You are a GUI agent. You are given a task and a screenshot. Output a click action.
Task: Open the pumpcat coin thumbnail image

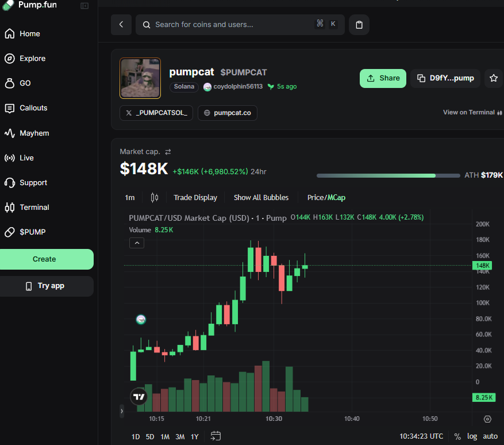[140, 78]
